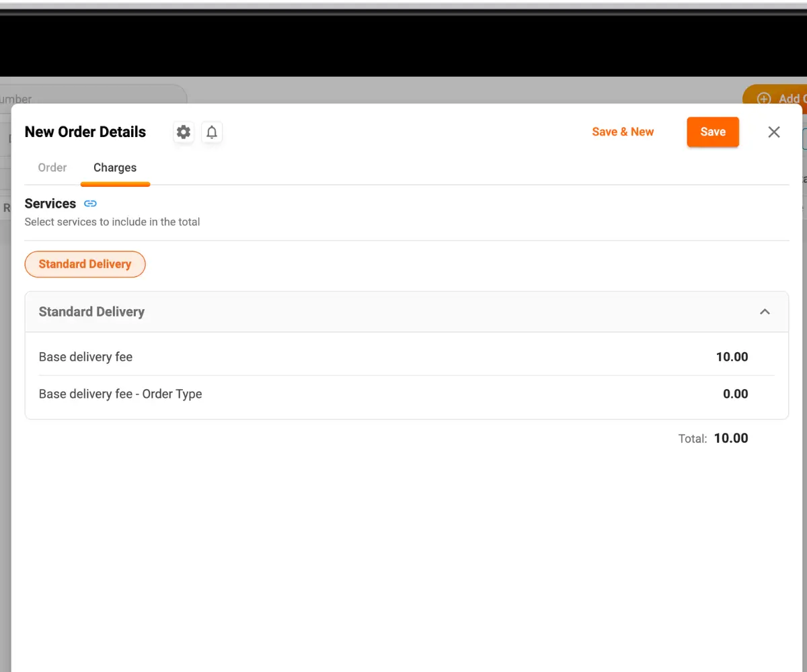Screen dimensions: 807x672
Task: Click the notification bell icon
Action: tap(212, 132)
